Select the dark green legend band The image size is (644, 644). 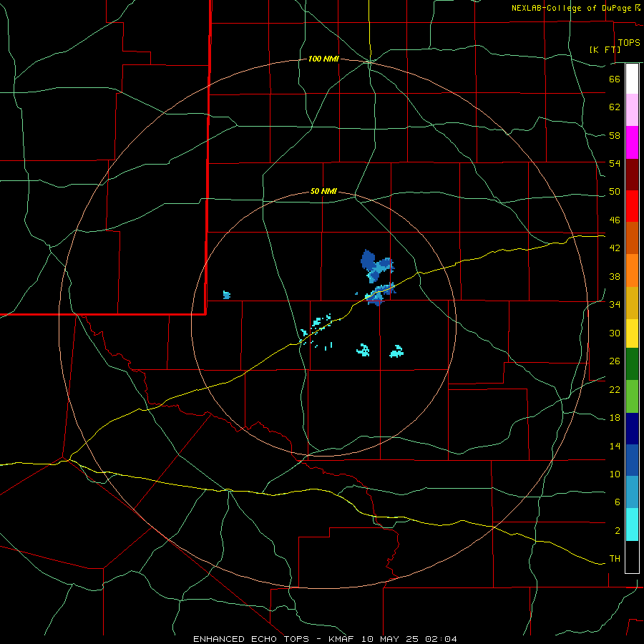[x=632, y=364]
